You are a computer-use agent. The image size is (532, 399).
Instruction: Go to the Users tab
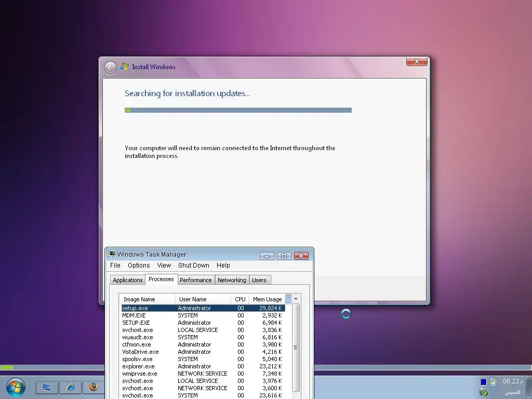pos(259,280)
